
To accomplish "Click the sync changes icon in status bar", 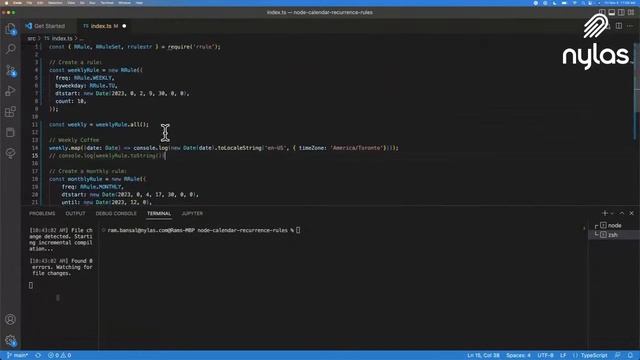I will [x=38, y=355].
